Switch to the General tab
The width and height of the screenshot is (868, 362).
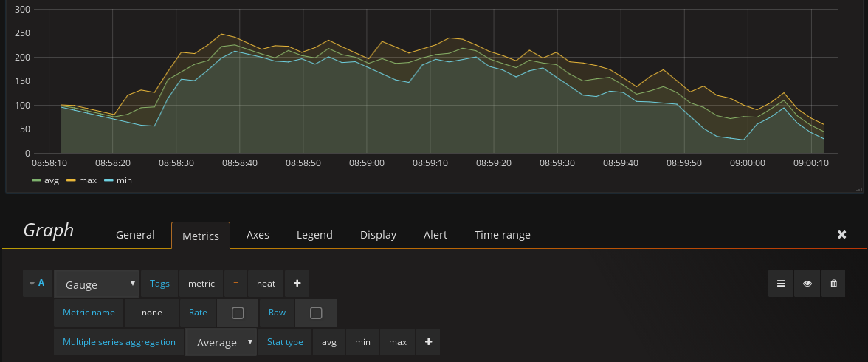click(135, 234)
